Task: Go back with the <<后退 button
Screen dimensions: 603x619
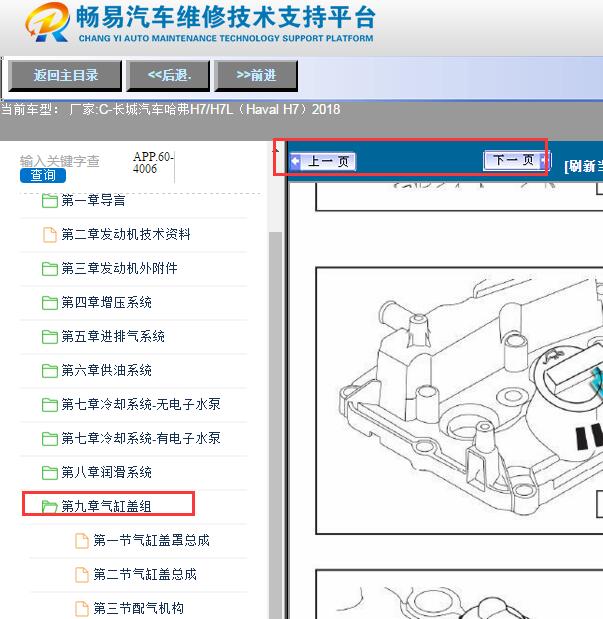Action: tap(168, 75)
